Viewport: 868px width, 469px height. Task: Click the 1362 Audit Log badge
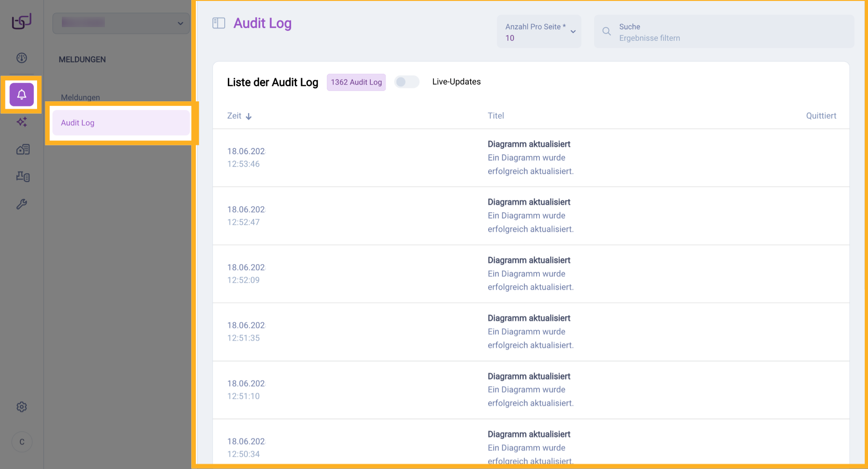tap(356, 82)
